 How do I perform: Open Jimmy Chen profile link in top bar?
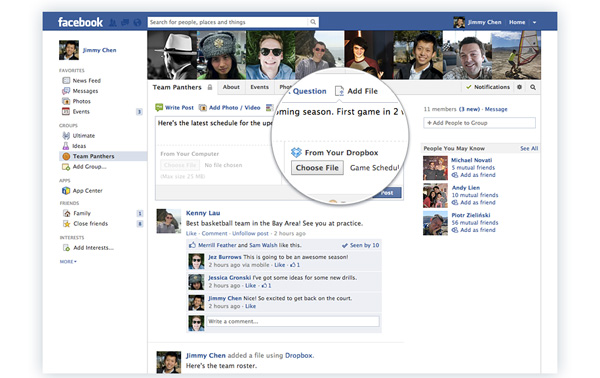(x=484, y=22)
